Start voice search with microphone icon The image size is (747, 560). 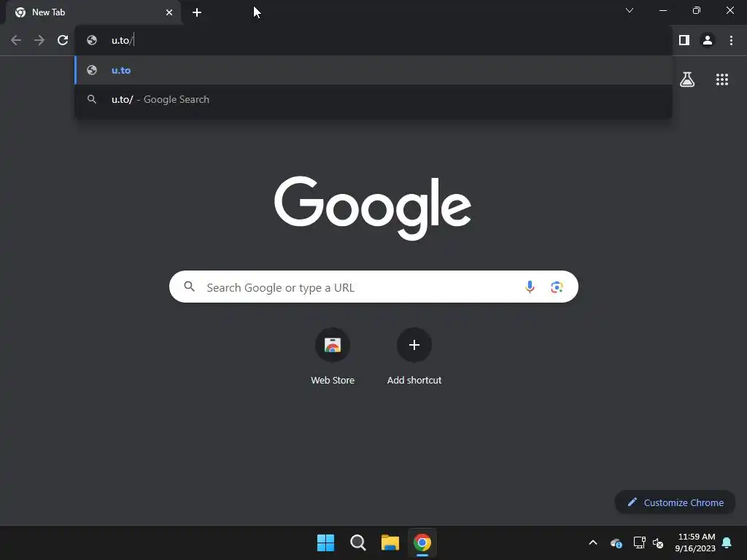click(x=530, y=287)
